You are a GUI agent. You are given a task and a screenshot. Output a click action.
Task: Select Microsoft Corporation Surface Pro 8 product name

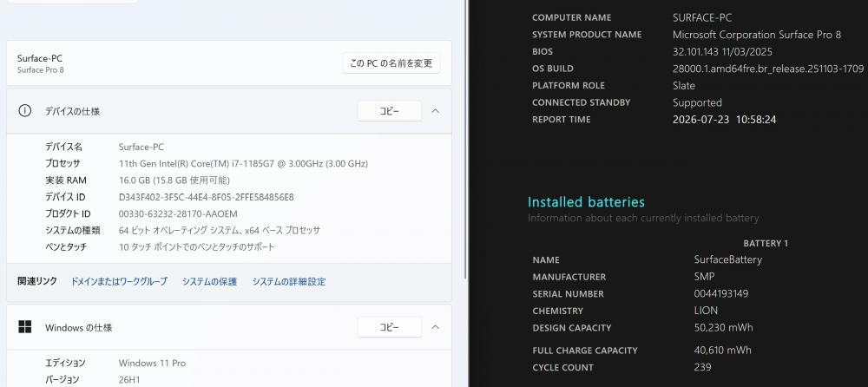click(757, 35)
